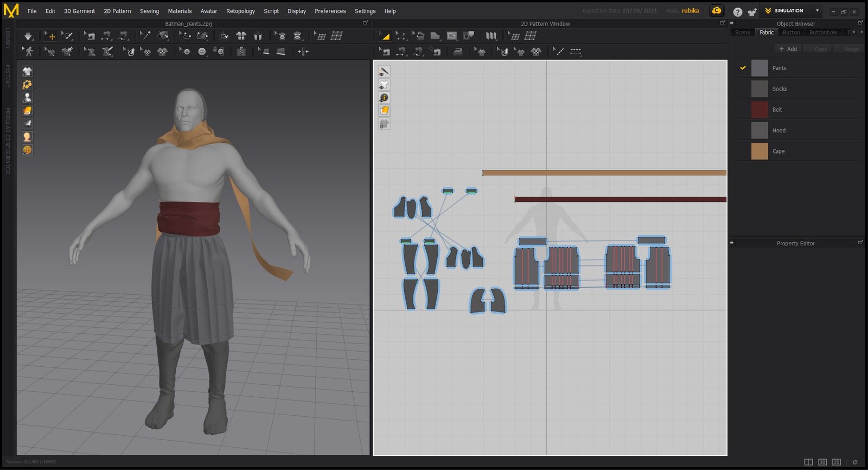
Task: Click the diagonal dashed line tool in 2D toolbar
Action: coord(558,52)
